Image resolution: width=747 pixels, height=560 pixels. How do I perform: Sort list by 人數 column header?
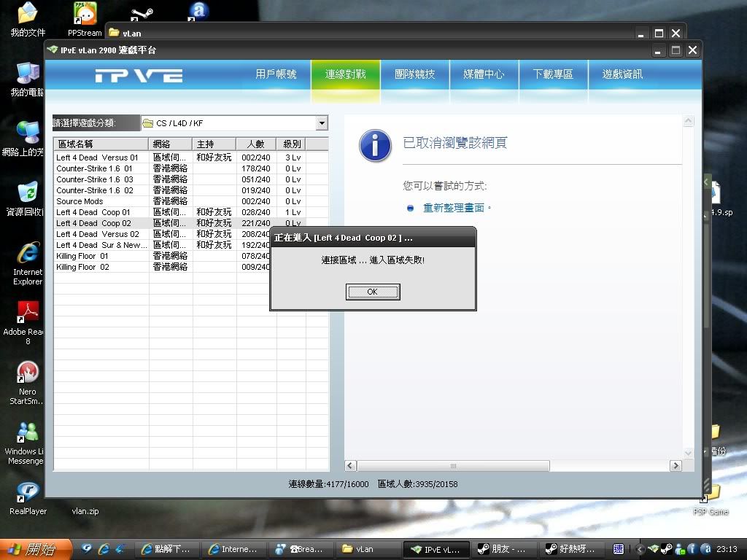[255, 144]
